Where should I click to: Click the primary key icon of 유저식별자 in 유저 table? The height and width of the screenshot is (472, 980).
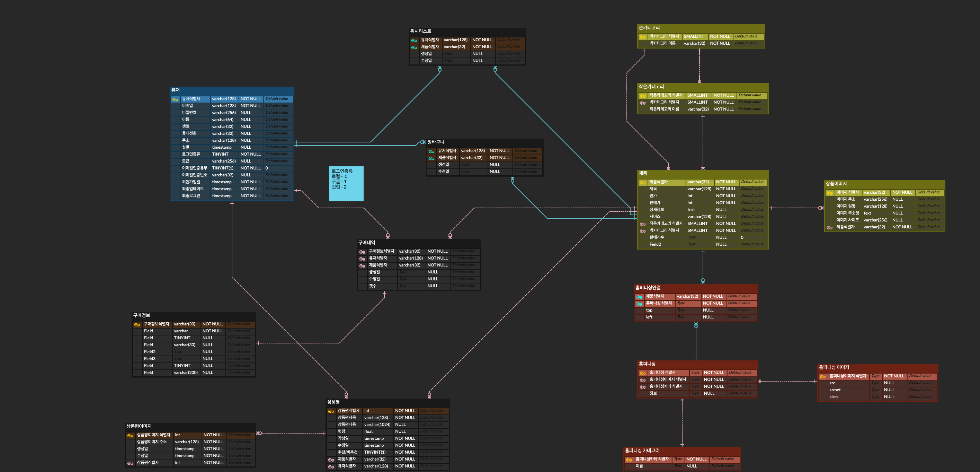pos(175,99)
